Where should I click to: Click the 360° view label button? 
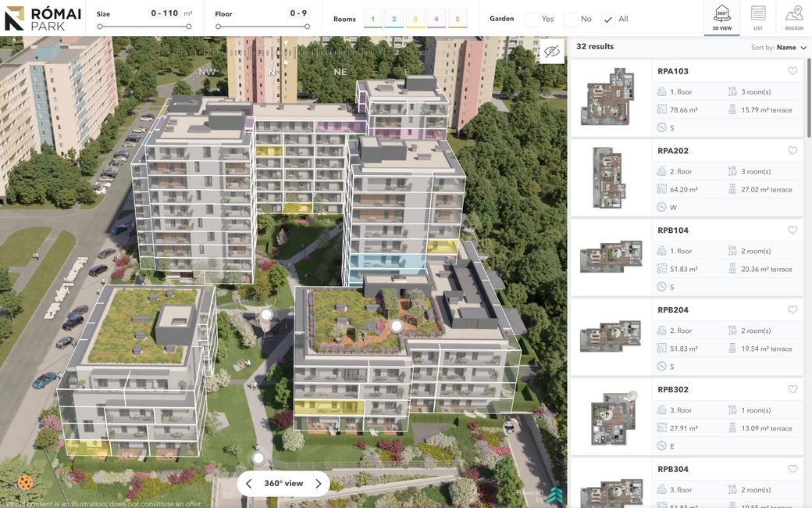point(283,483)
